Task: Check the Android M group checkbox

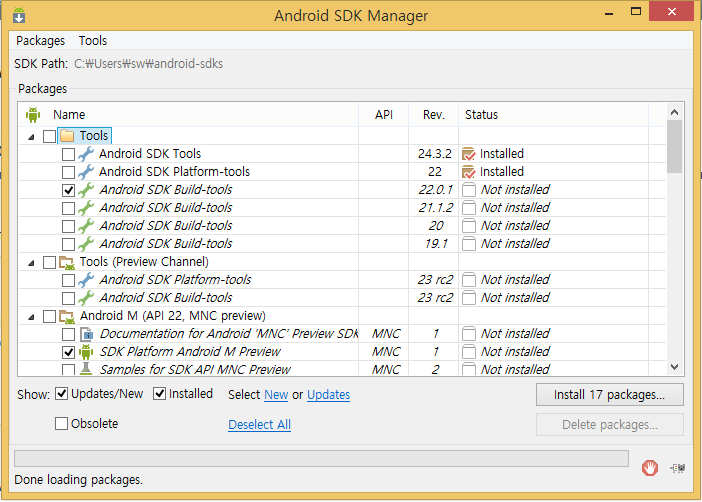Action: point(49,316)
